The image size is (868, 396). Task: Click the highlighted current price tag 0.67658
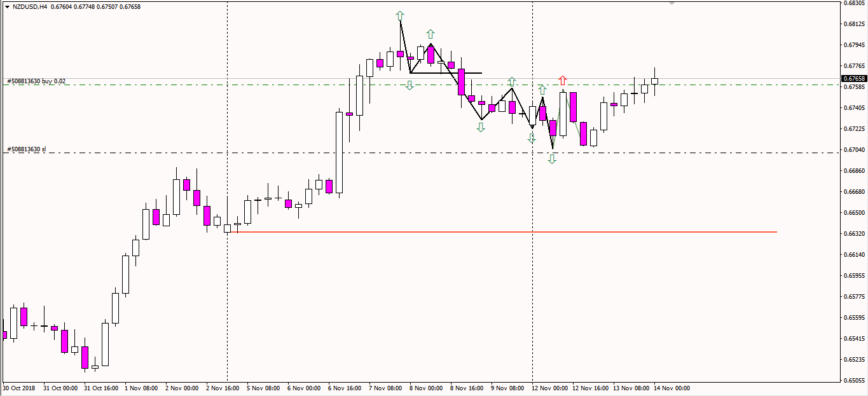click(853, 79)
